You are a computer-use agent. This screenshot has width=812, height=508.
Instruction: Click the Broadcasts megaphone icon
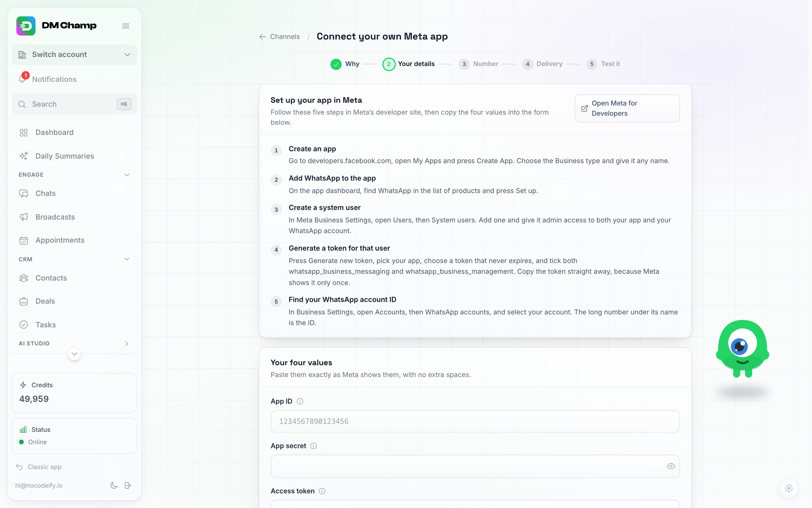(23, 217)
